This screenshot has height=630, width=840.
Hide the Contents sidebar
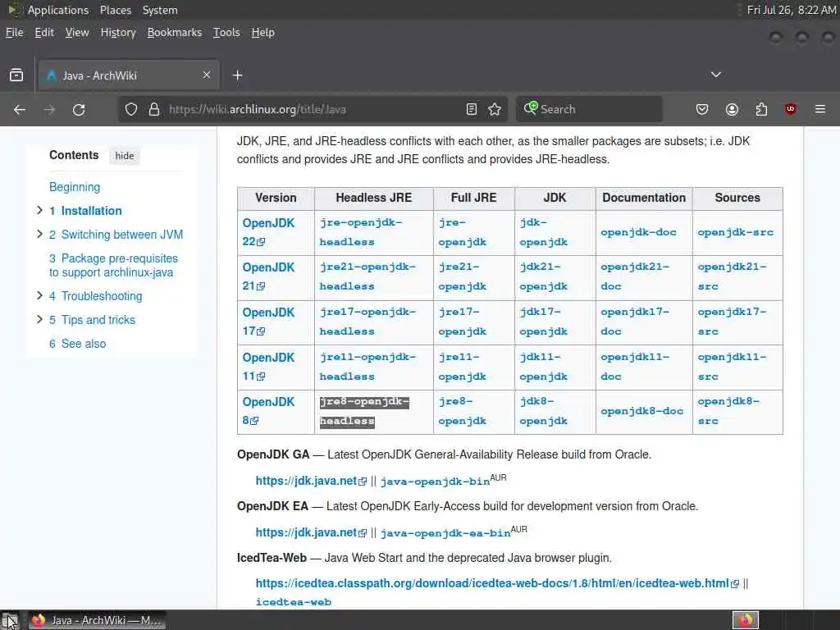(125, 156)
